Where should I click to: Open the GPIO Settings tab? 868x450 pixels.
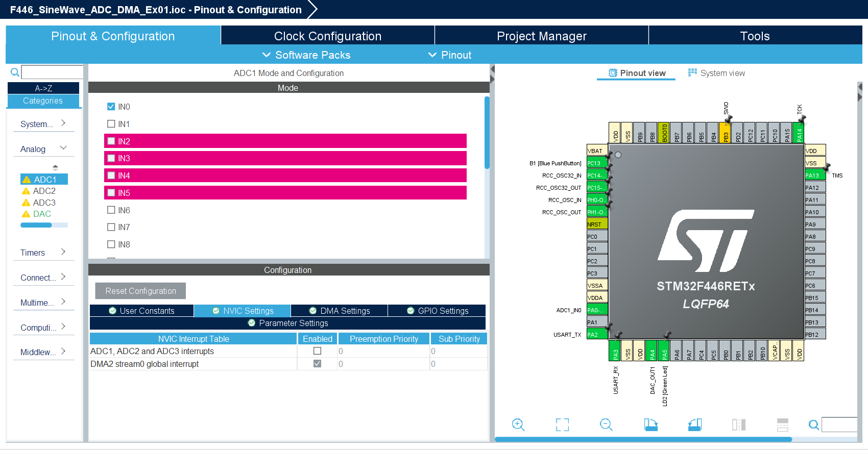click(437, 311)
